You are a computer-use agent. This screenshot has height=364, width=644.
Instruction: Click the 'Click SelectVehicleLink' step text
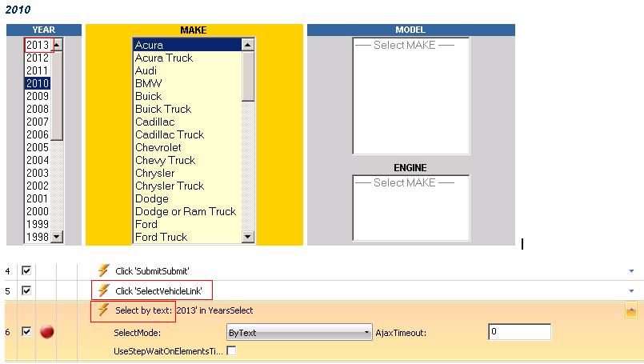[158, 291]
